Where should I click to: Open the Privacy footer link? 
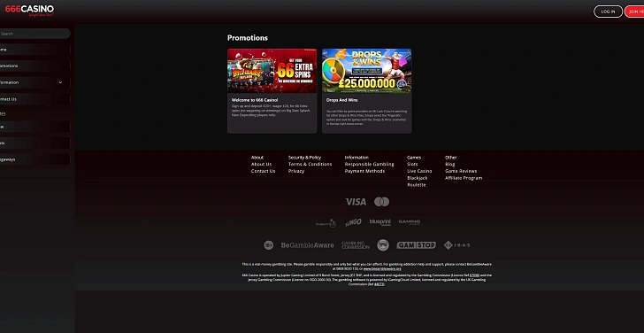coord(296,172)
